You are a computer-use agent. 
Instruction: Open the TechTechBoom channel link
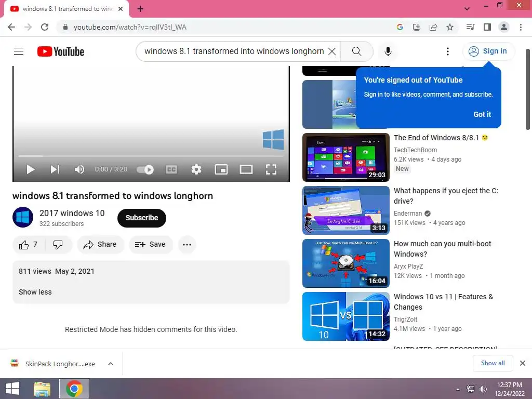pos(415,150)
